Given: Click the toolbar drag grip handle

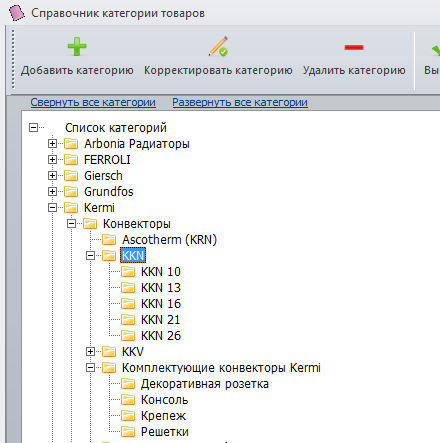Looking at the screenshot, I should click(x=13, y=59).
